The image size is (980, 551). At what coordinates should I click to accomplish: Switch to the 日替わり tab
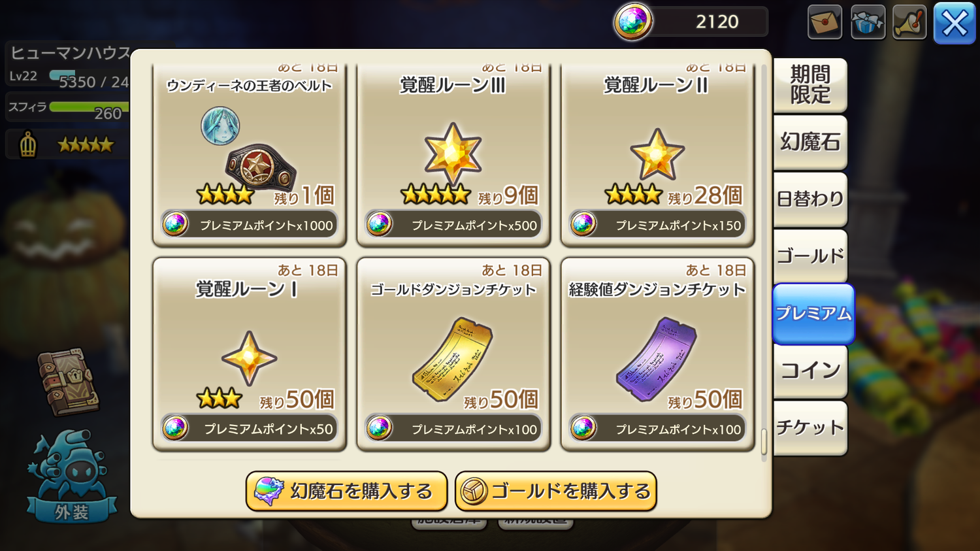click(810, 199)
